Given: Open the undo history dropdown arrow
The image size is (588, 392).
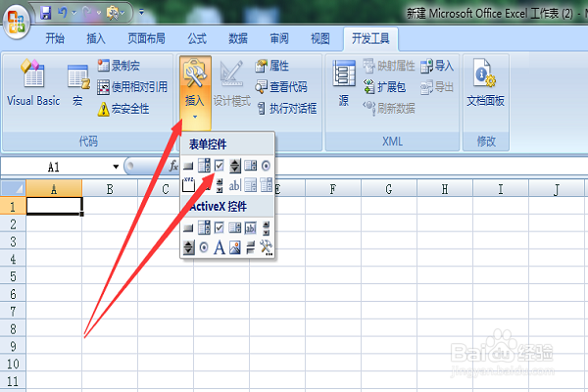Looking at the screenshot, I should point(73,13).
